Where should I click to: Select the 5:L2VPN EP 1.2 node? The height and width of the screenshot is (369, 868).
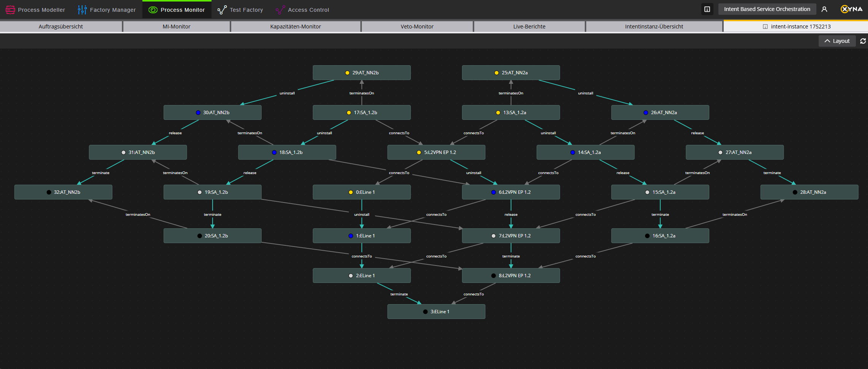[x=436, y=152]
